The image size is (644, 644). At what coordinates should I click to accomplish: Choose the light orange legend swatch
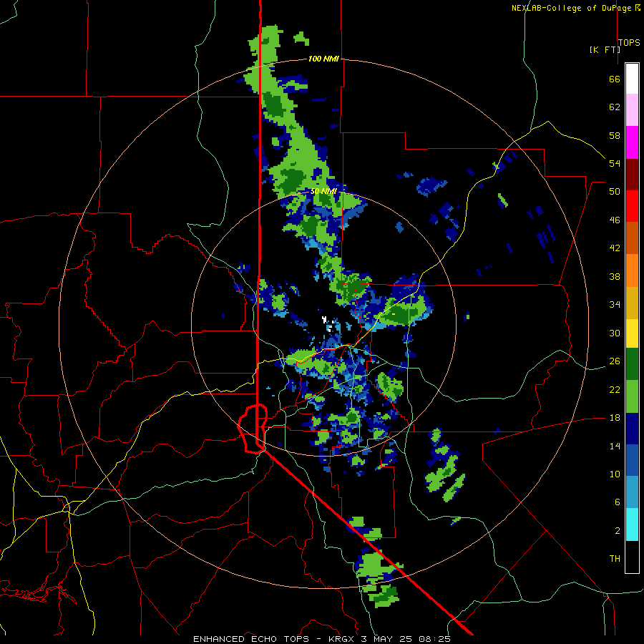click(x=632, y=270)
